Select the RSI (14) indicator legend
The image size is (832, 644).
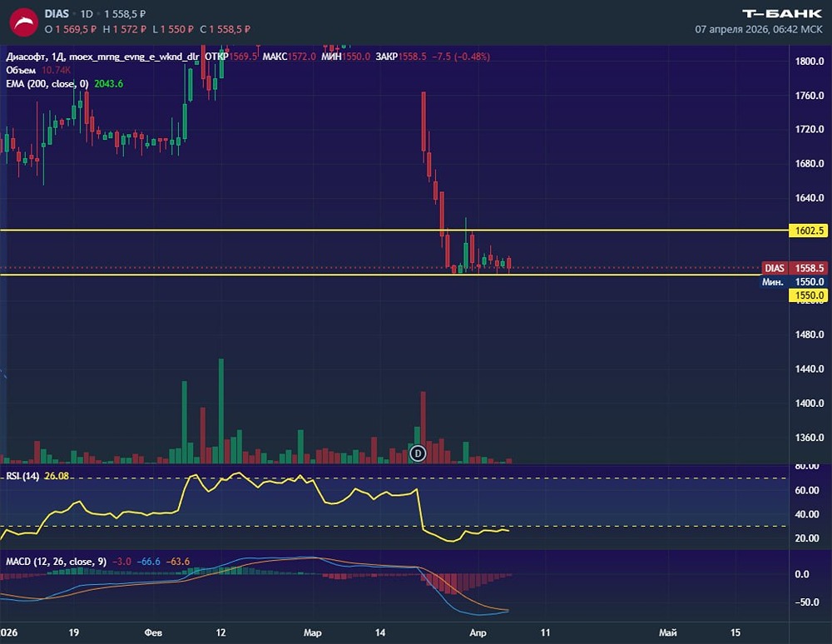[22, 476]
